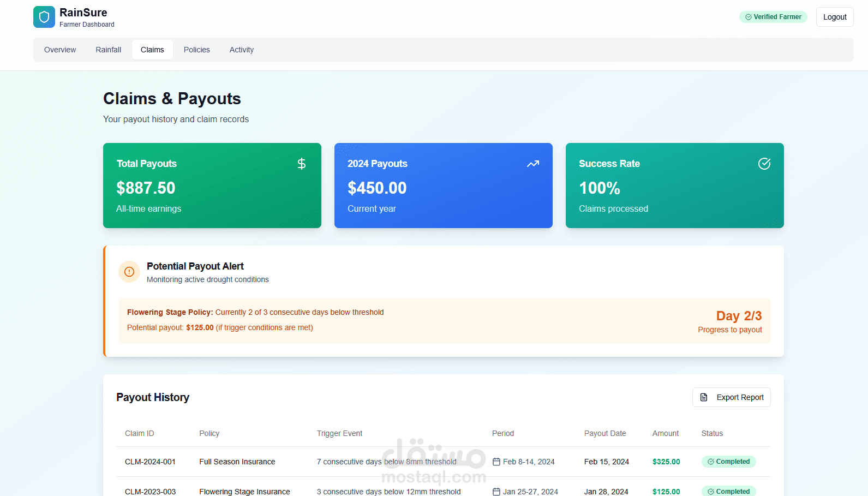
Task: Click the Period column header
Action: pyautogui.click(x=503, y=433)
